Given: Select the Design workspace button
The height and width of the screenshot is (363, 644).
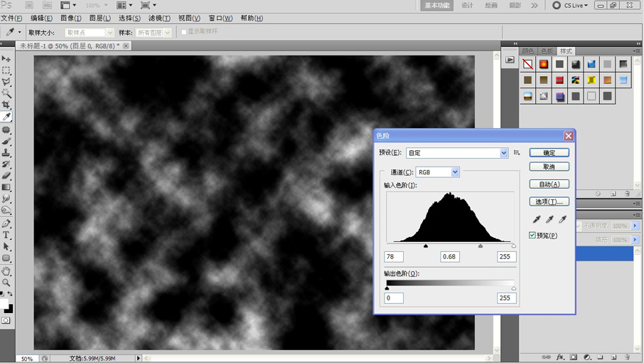Looking at the screenshot, I should coord(467,6).
